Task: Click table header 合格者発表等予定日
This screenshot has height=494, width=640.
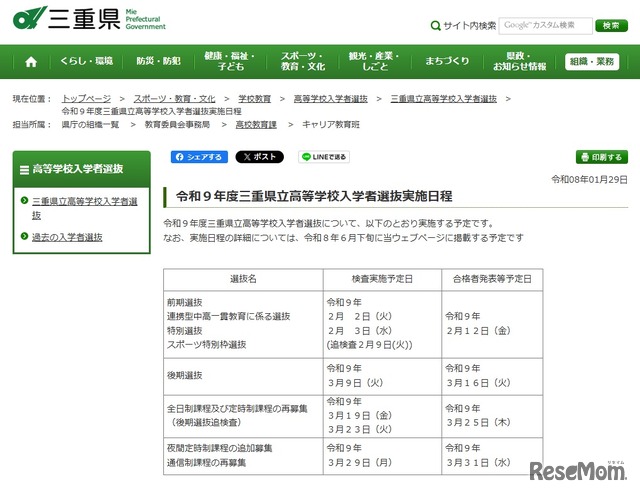Action: (x=492, y=279)
